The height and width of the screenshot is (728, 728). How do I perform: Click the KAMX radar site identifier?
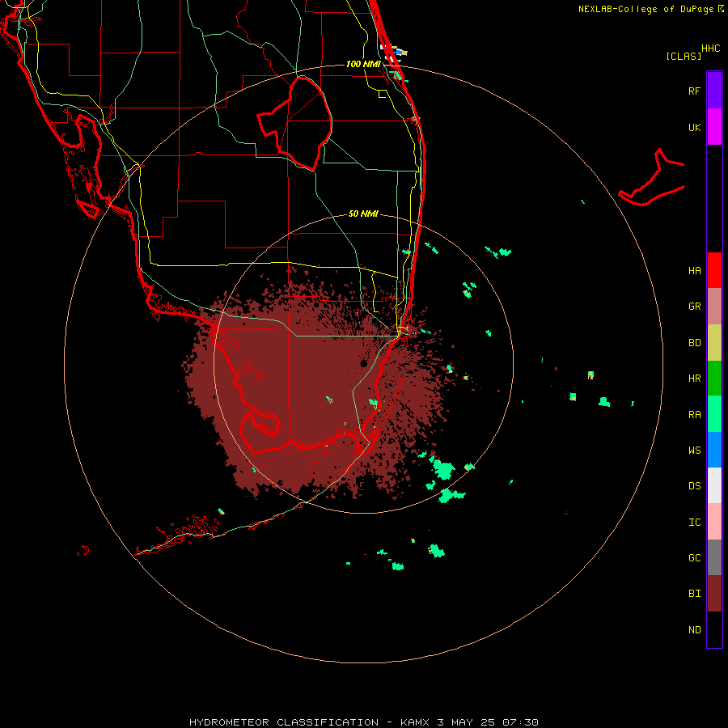[415, 722]
